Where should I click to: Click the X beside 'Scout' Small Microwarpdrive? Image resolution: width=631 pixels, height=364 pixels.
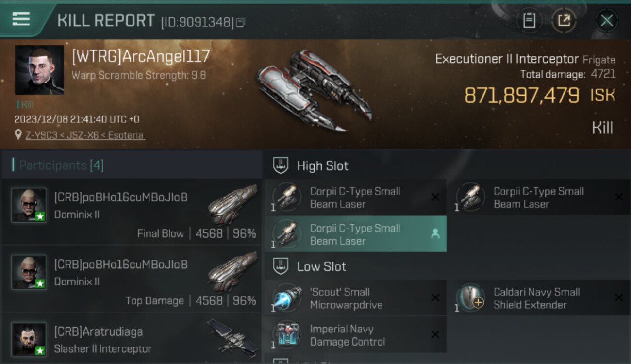click(x=435, y=298)
